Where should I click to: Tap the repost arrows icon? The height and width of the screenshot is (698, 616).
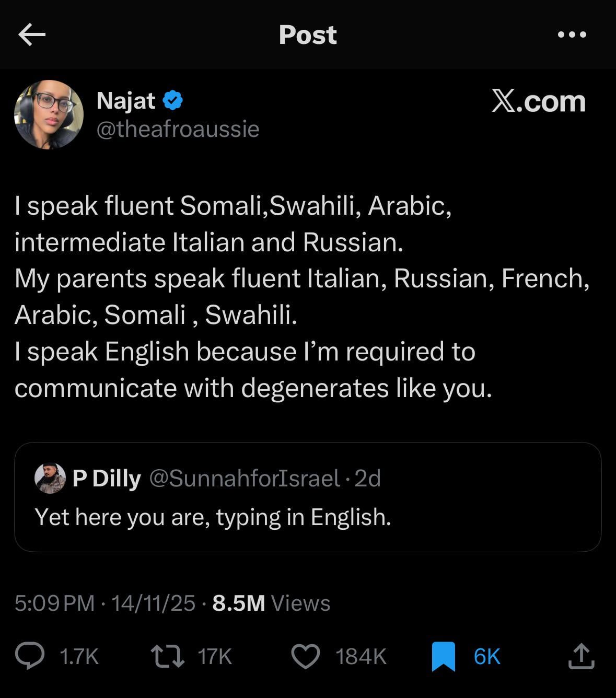coord(167,656)
